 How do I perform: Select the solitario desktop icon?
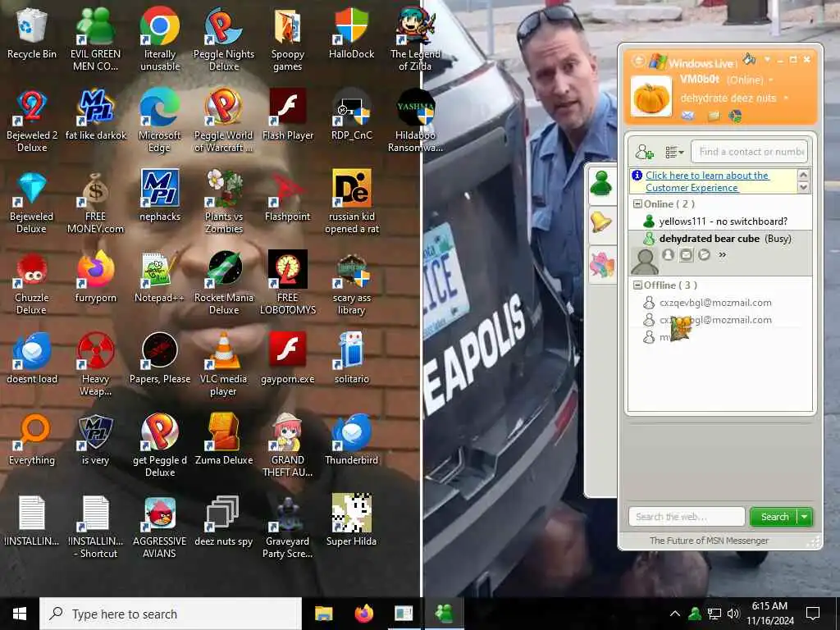[x=351, y=358]
